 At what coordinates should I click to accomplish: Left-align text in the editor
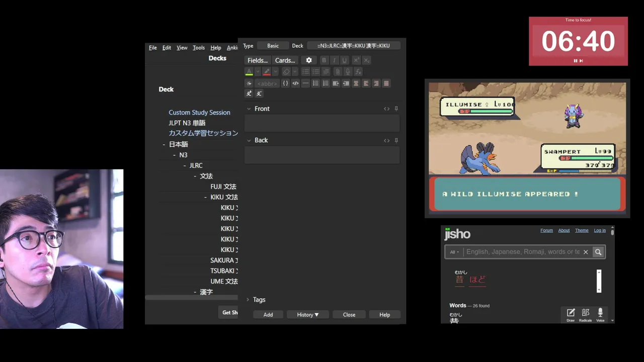(x=366, y=83)
